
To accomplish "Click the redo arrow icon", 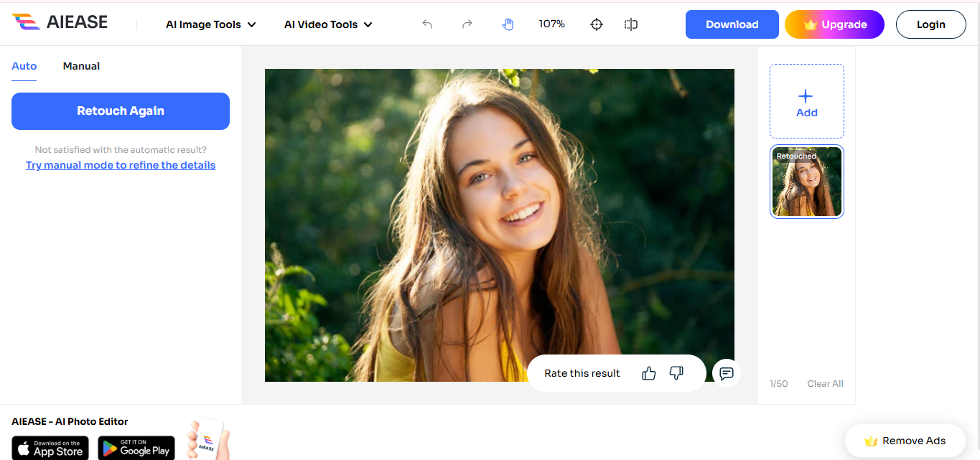I will 467,24.
